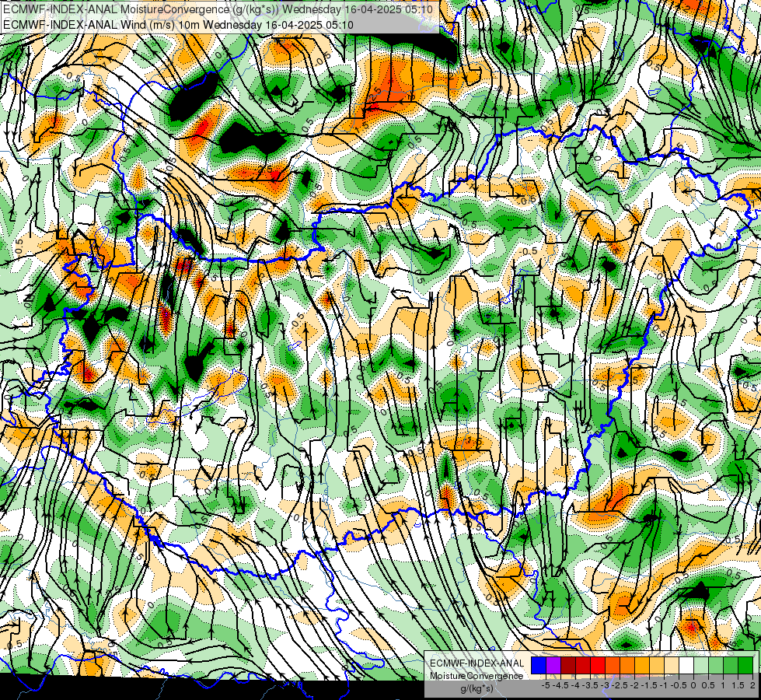Click the legend swatch between -3 and -2.5
The image size is (761, 700).
point(613,666)
